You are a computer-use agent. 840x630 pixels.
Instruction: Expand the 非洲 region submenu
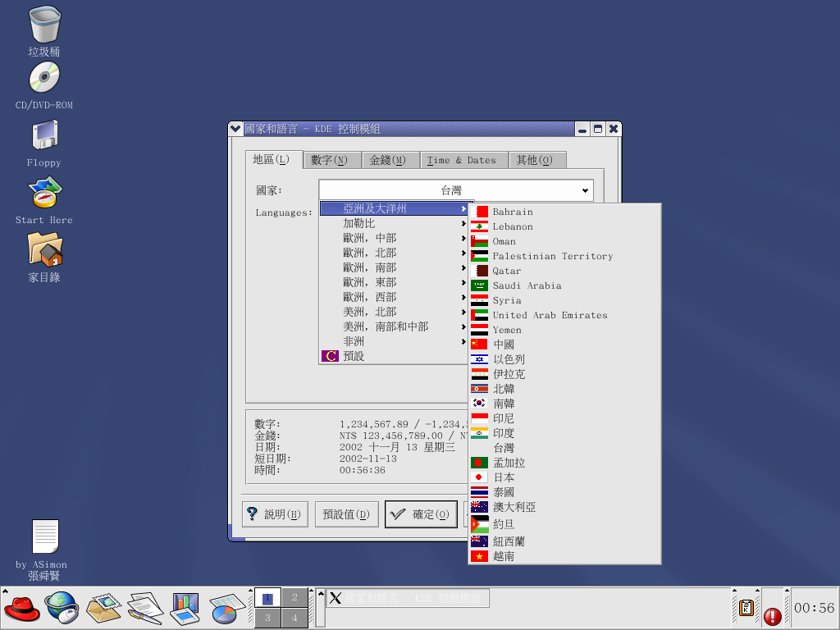394,341
